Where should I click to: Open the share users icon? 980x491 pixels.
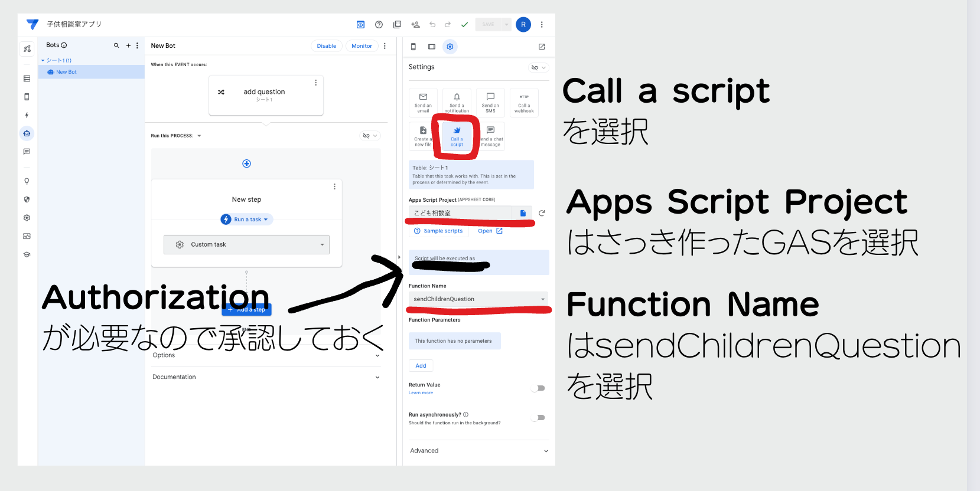(416, 25)
